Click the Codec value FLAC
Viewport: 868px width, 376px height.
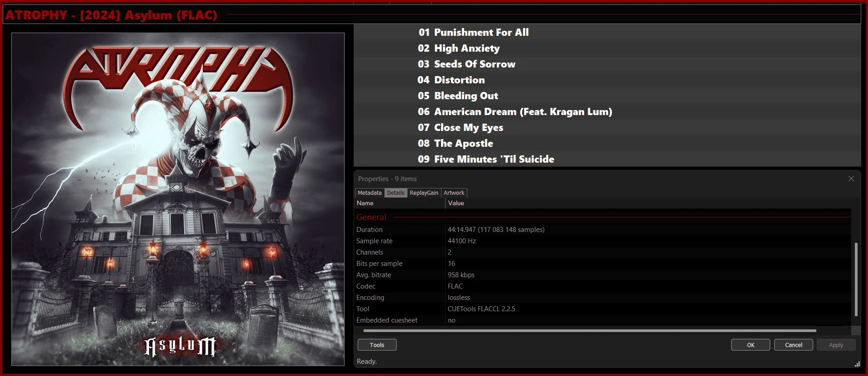pos(455,286)
